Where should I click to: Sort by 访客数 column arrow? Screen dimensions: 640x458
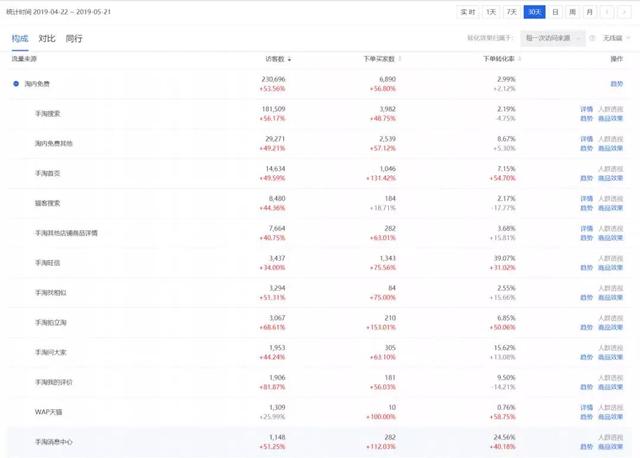289,59
